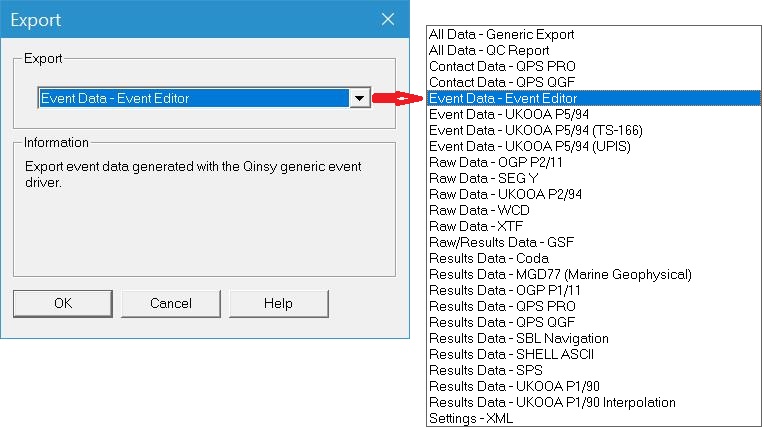The height and width of the screenshot is (429, 764).
Task: Close the Export dialog
Action: (x=388, y=20)
